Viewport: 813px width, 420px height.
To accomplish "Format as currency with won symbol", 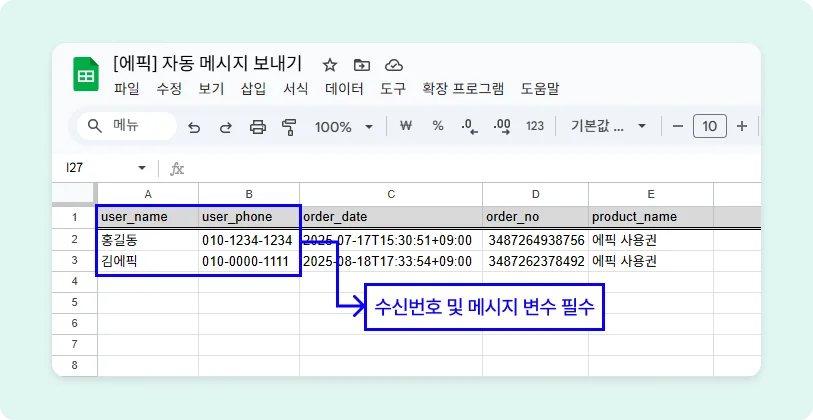I will point(406,126).
